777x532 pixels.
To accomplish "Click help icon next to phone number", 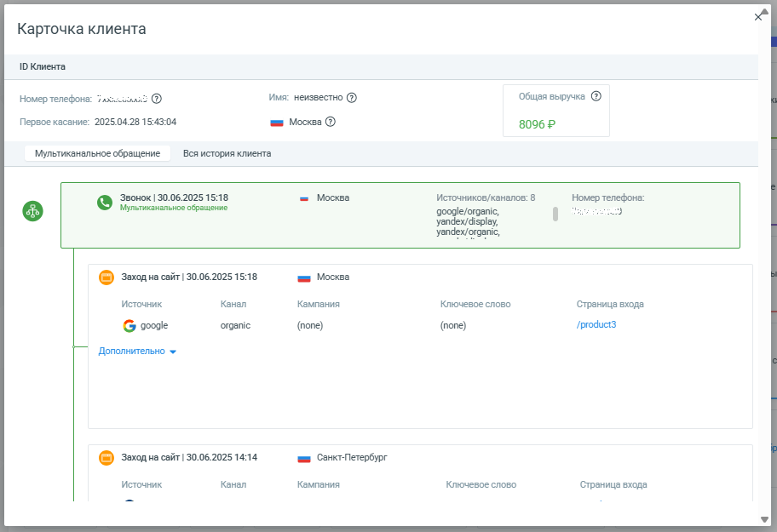I will (157, 99).
